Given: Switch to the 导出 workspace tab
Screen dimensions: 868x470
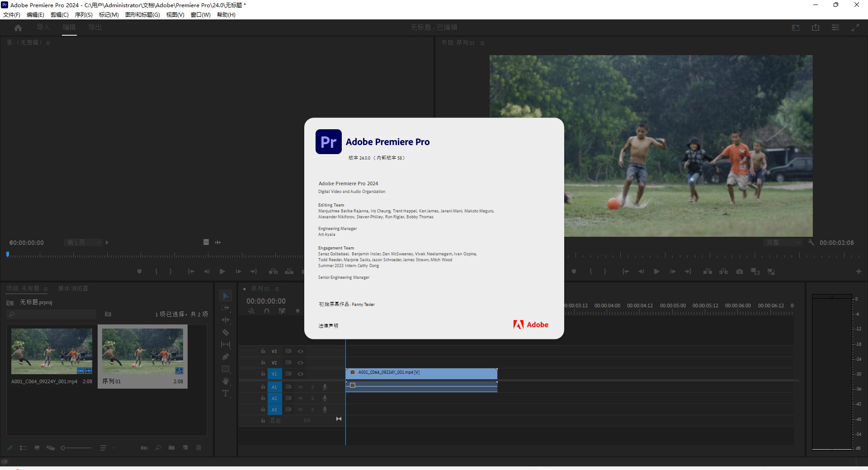Looking at the screenshot, I should (x=95, y=28).
